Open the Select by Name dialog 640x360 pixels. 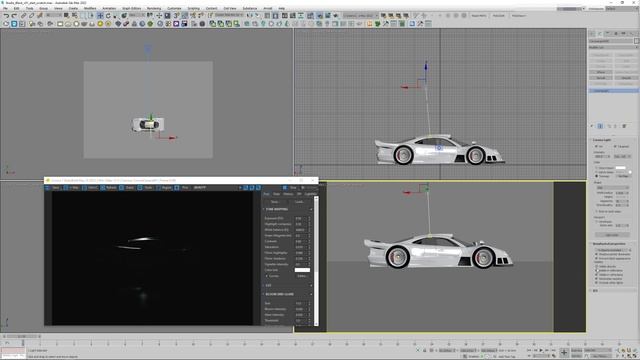[x=74, y=16]
